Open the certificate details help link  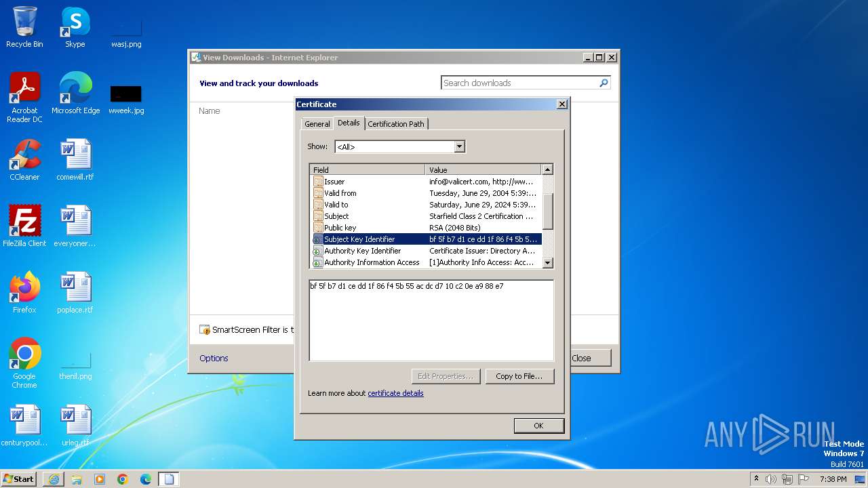[395, 393]
